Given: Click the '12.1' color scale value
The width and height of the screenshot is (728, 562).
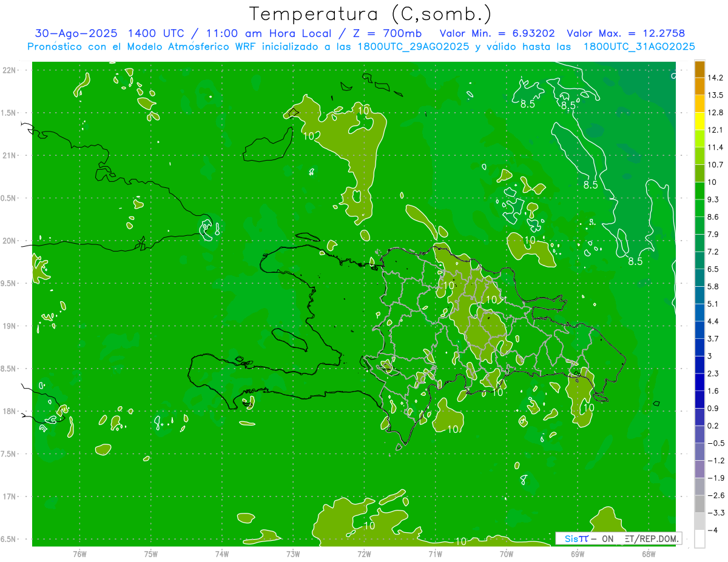Looking at the screenshot, I should (715, 130).
